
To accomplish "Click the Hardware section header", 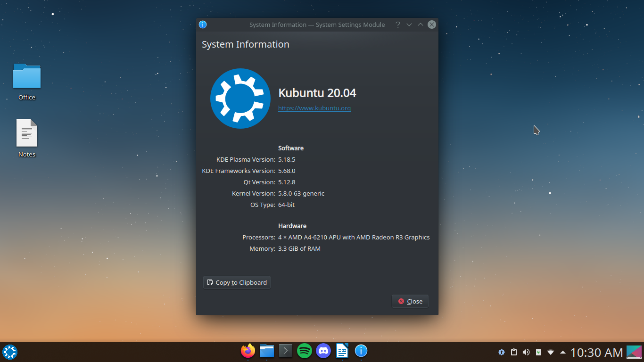I will (292, 226).
